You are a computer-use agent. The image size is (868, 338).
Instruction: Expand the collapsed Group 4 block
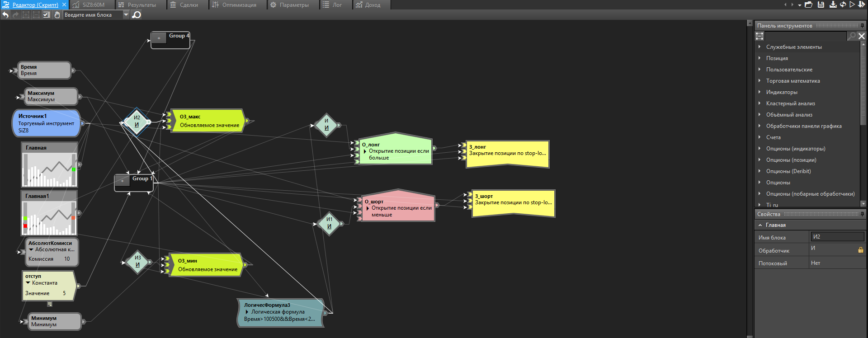coord(159,38)
